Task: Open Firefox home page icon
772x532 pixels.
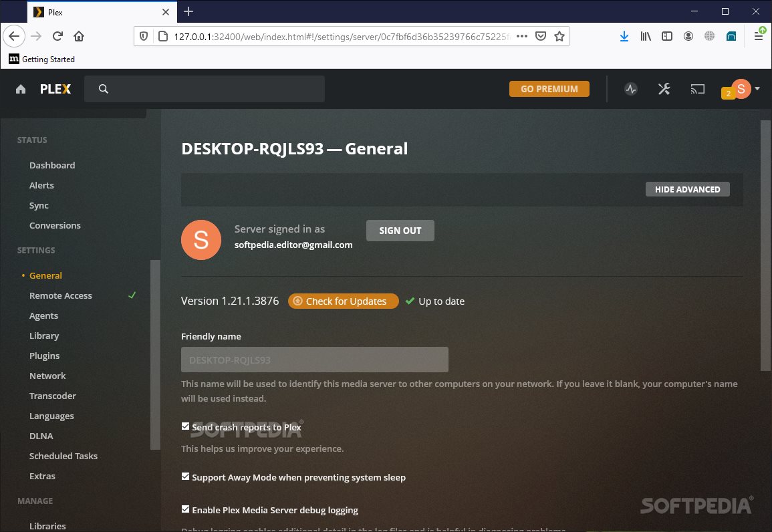Action: [x=79, y=36]
